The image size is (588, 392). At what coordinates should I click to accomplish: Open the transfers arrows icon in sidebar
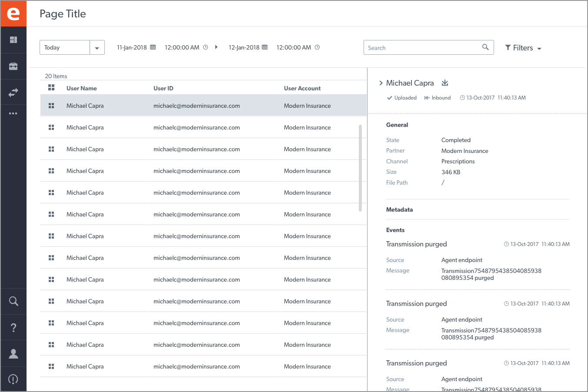click(13, 93)
